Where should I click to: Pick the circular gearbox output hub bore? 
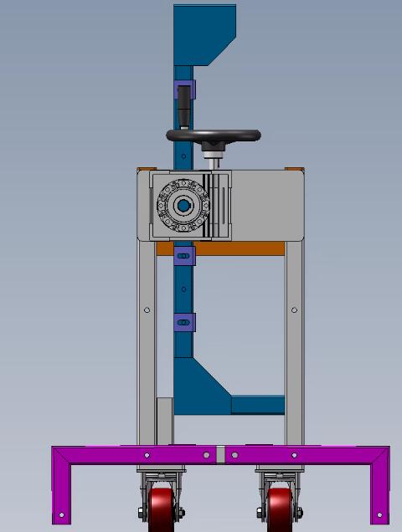[183, 205]
